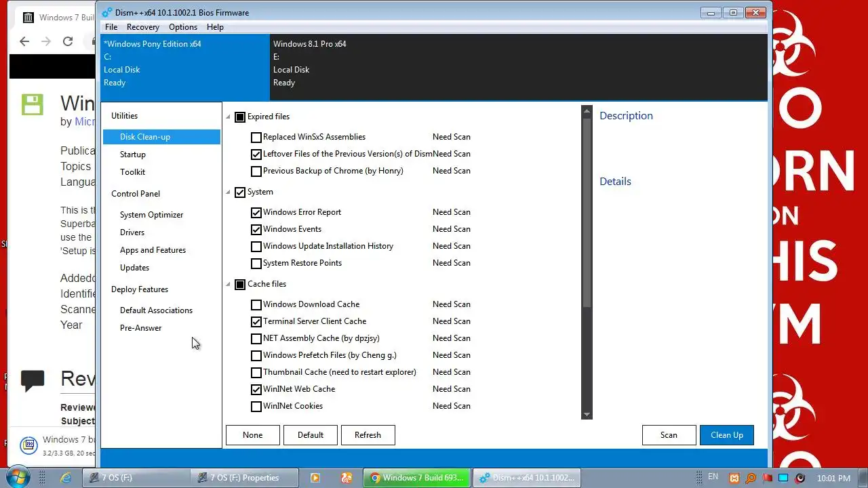Uncheck Leftover Files of the Previous Version(s) of Dism

click(x=256, y=154)
